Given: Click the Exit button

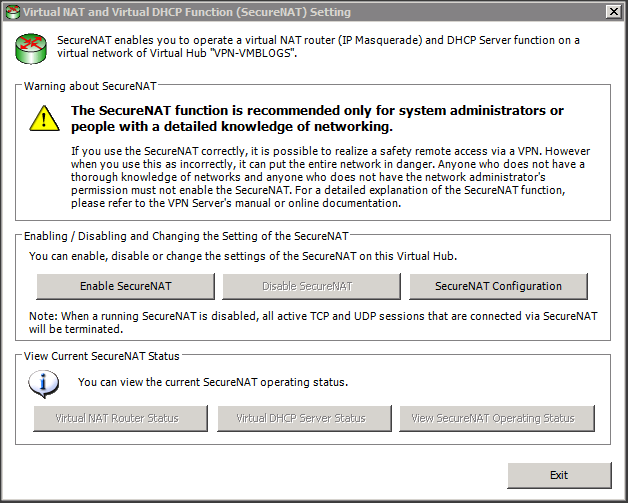Looking at the screenshot, I should tap(559, 475).
